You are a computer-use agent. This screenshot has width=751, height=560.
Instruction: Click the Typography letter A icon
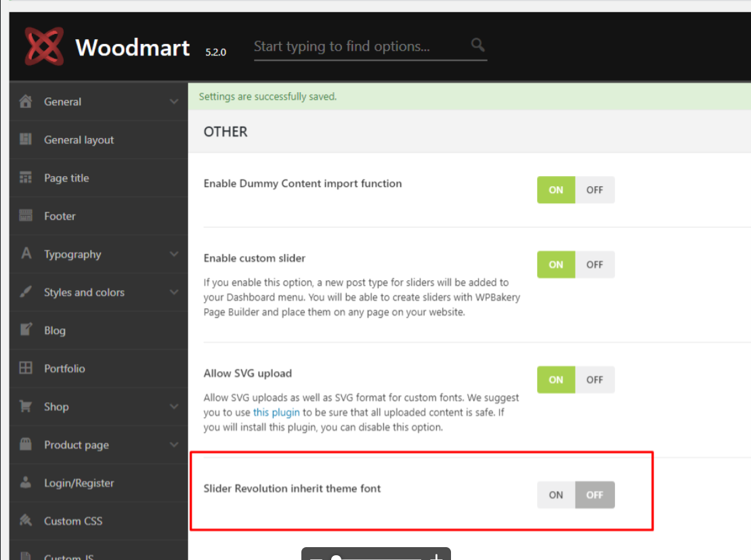pyautogui.click(x=26, y=253)
